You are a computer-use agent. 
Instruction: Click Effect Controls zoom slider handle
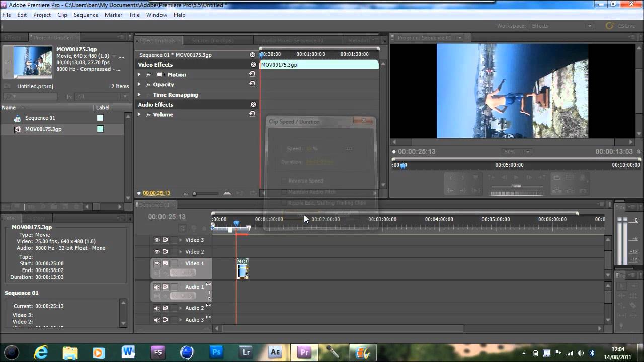coord(195,193)
